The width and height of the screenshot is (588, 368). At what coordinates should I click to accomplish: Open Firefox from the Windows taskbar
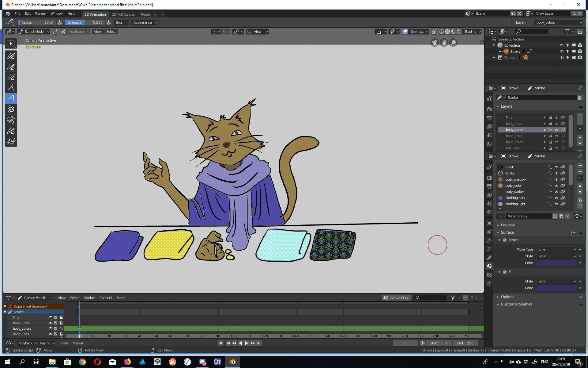(x=127, y=362)
